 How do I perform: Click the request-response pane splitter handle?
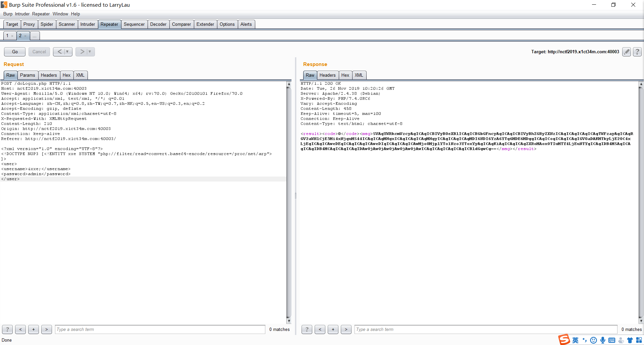296,196
